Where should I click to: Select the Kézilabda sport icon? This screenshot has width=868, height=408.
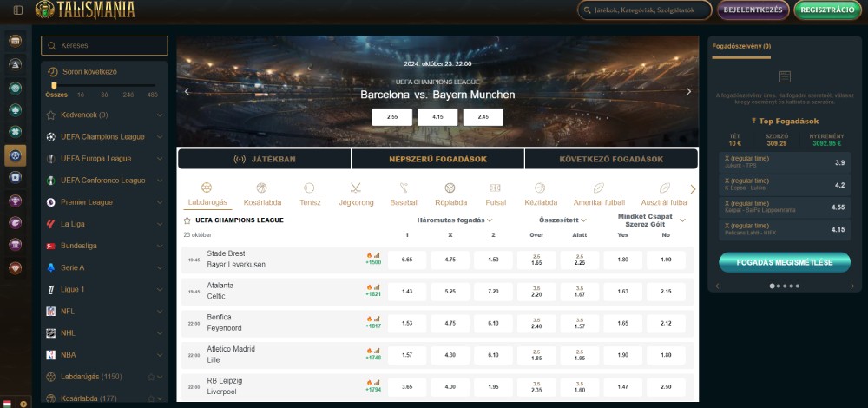(x=540, y=188)
